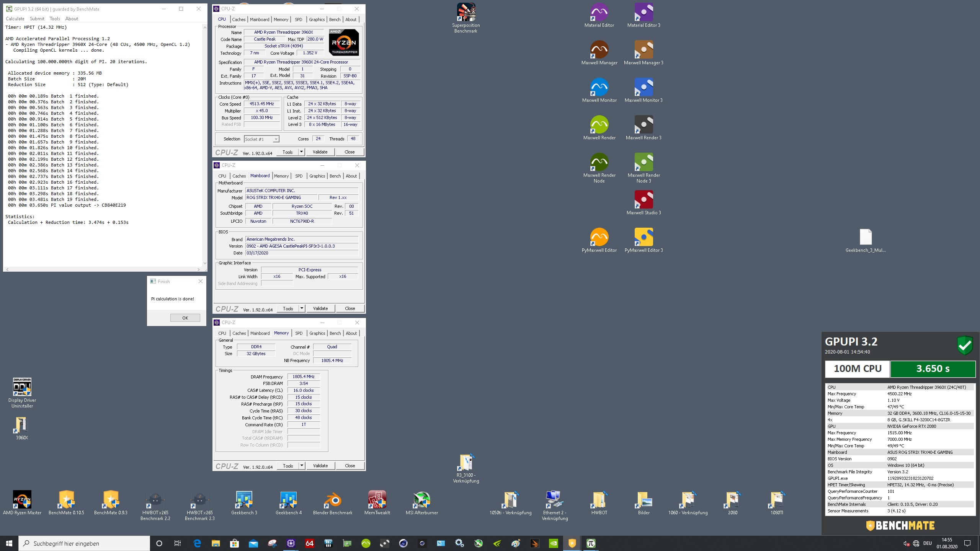Open Microsoft Edge from taskbar
Screen dimensions: 980x551
click(x=197, y=543)
